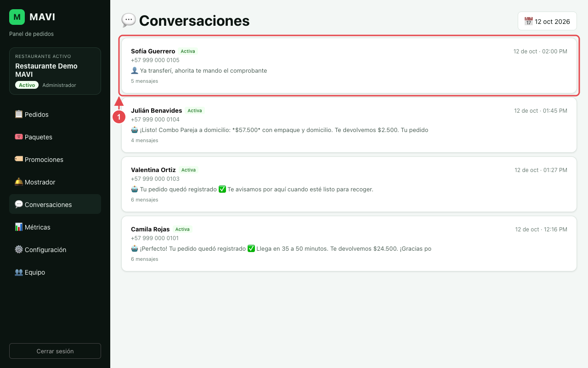
Task: Click the Cerrar sesión button
Action: tap(55, 351)
